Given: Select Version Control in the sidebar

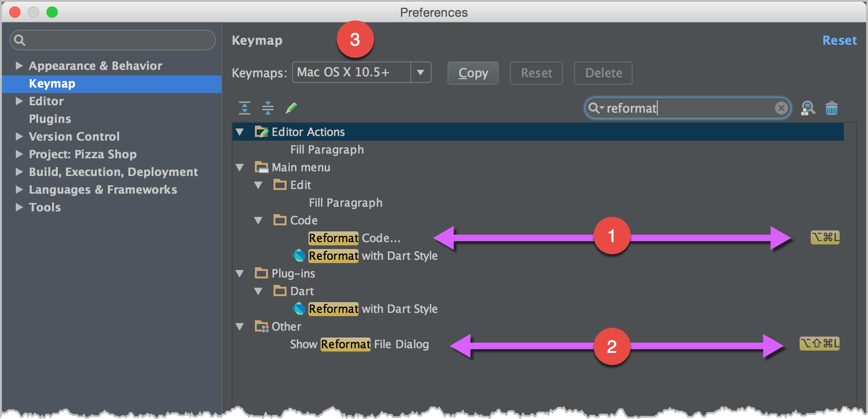Looking at the screenshot, I should click(74, 136).
